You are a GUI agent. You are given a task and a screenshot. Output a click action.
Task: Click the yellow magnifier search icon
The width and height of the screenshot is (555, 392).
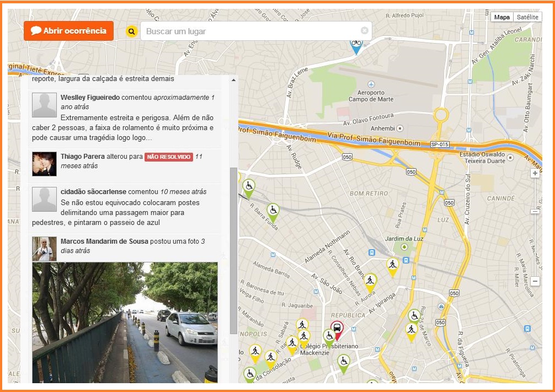131,31
